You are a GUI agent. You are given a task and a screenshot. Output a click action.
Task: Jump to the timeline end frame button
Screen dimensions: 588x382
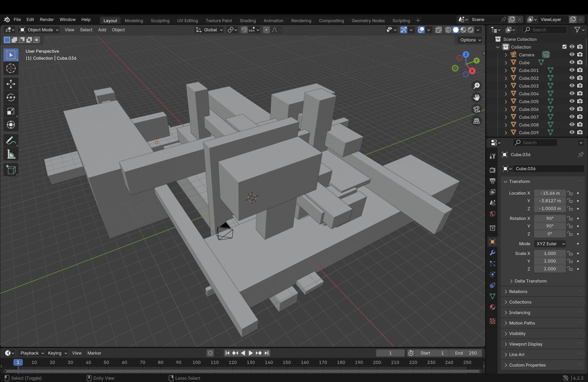(x=266, y=353)
